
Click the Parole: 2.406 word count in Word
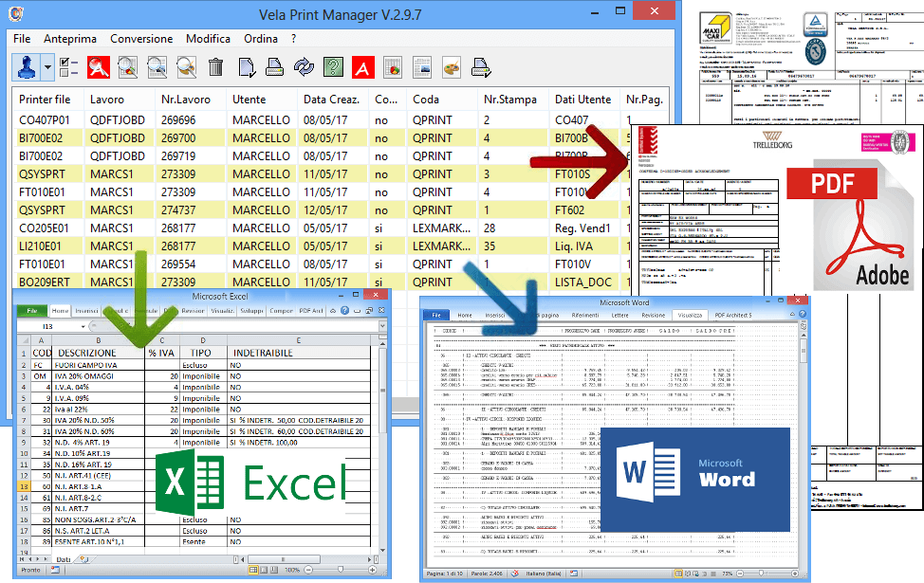[x=488, y=574]
